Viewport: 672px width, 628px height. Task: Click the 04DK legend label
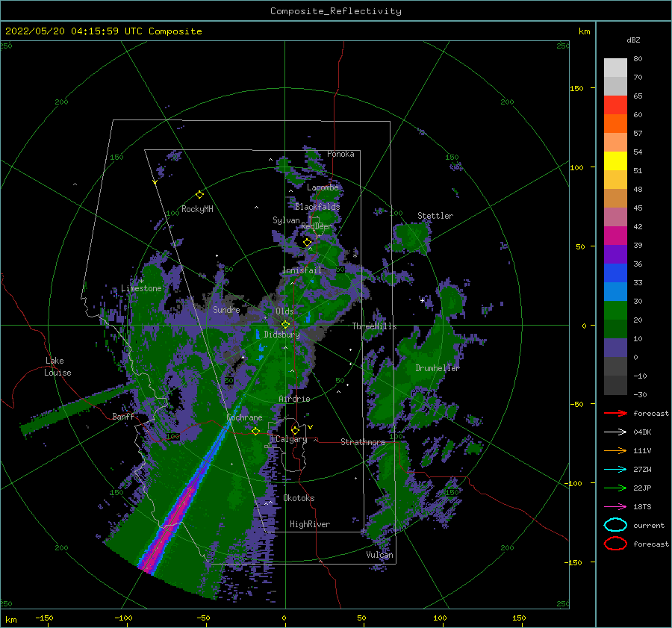coord(642,432)
